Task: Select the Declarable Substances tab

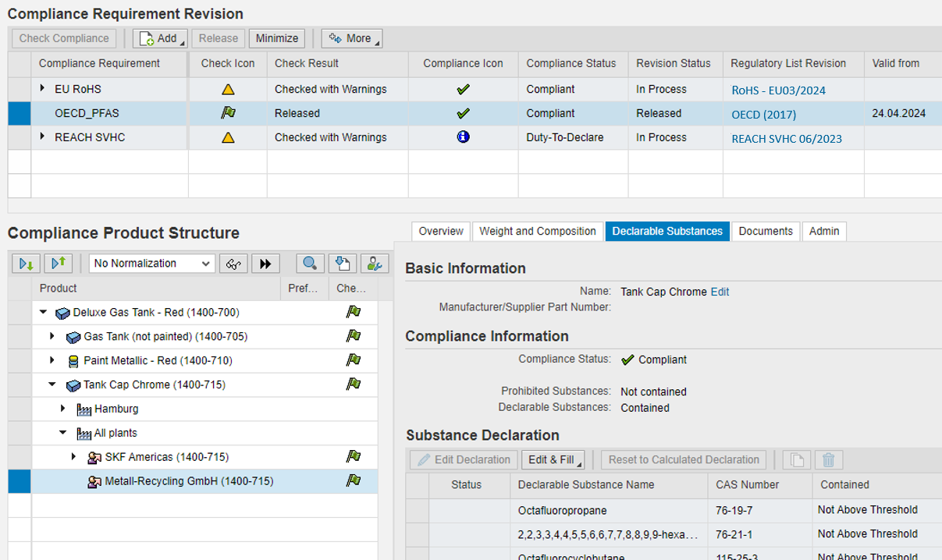Action: click(x=667, y=231)
